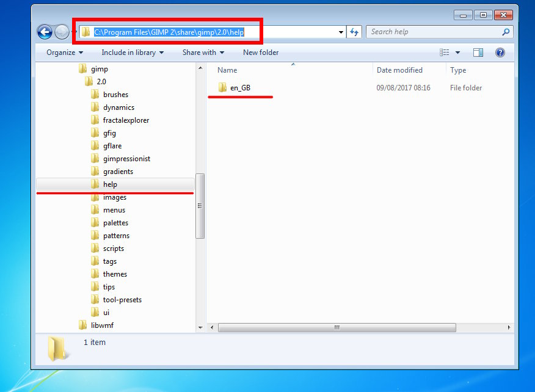Open the Organize dropdown menu

click(65, 52)
